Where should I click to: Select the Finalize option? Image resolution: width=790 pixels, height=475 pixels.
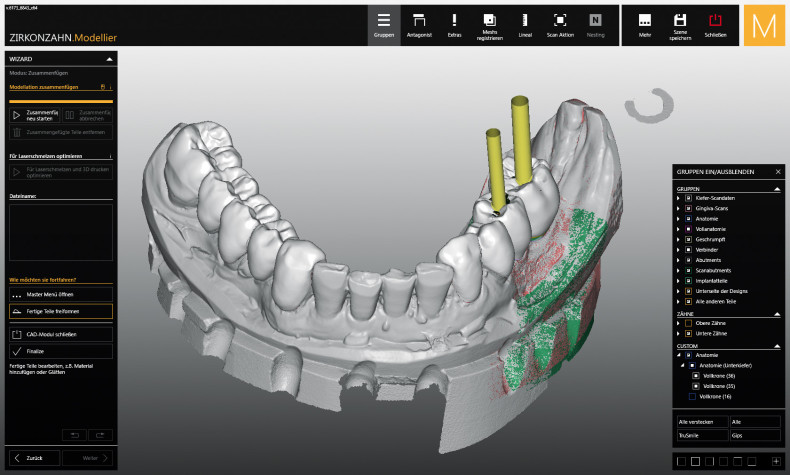pos(61,351)
